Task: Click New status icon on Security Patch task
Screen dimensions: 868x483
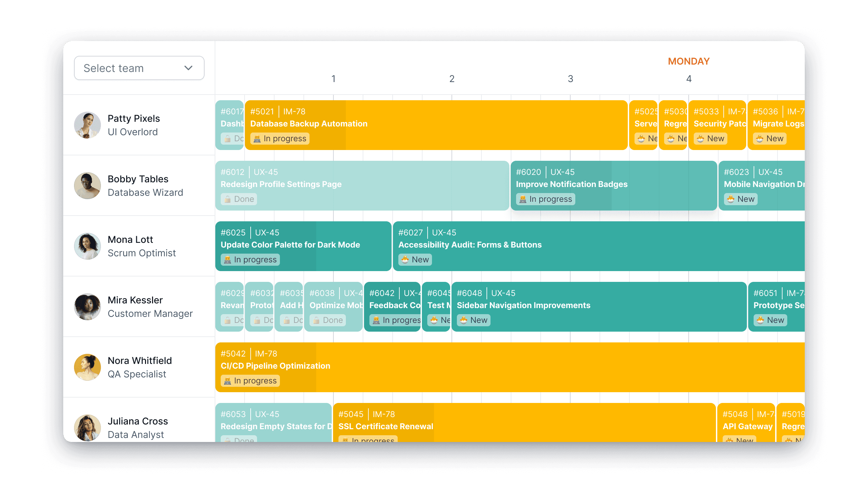Action: 700,139
